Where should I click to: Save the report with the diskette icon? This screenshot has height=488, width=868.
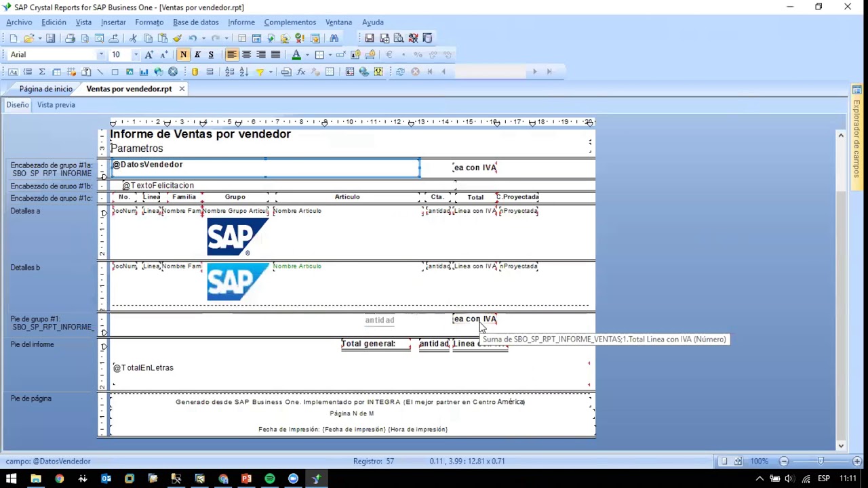(x=50, y=39)
